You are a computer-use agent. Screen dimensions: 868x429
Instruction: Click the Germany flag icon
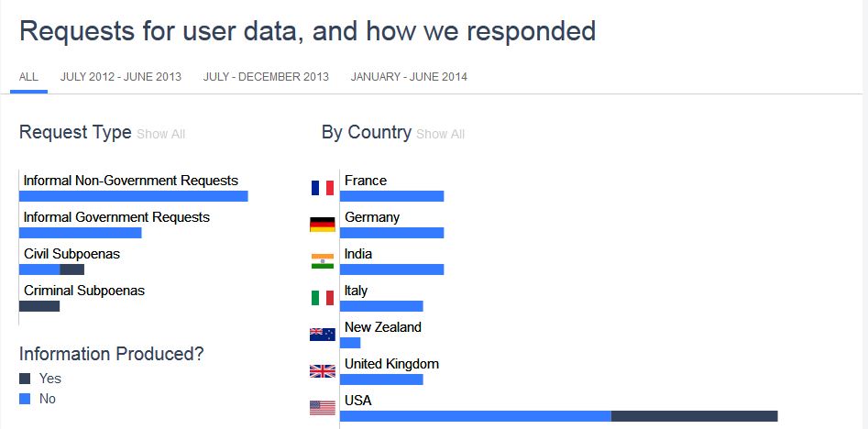click(322, 225)
